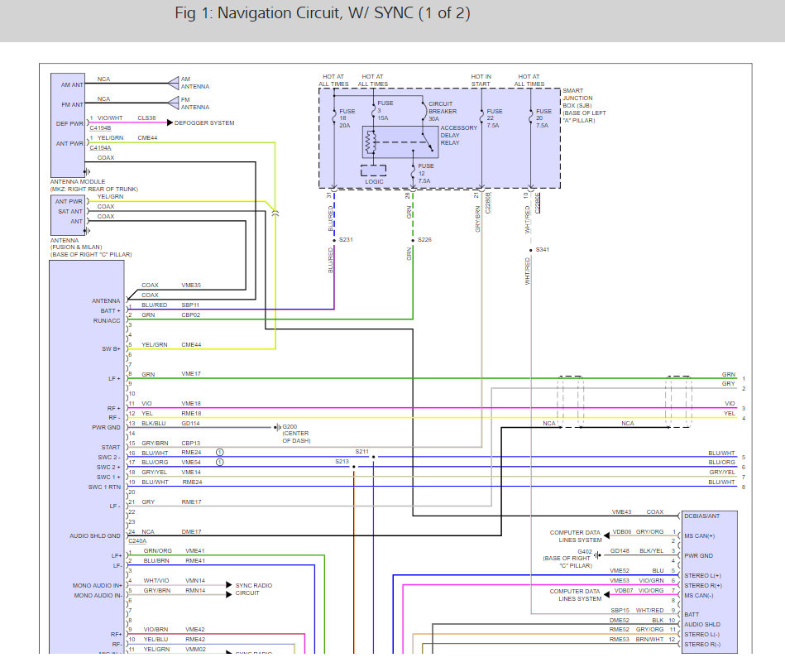Click the SBP15 circuit code
Viewport: 785px width, 672px height.
tap(620, 611)
